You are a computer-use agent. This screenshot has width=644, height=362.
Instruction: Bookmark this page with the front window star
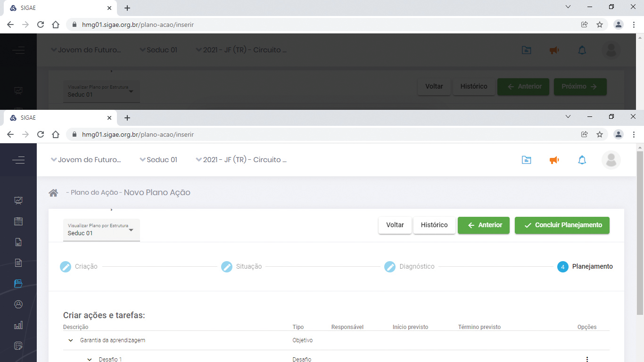click(600, 134)
